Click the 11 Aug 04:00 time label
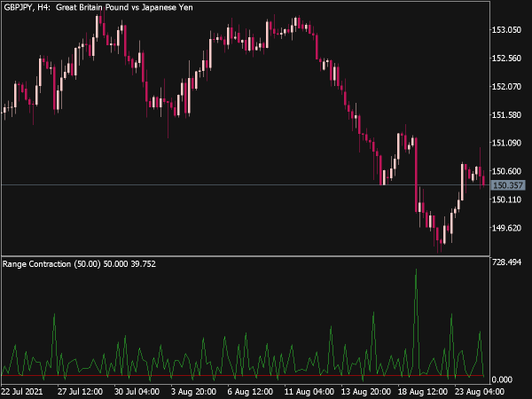 point(309,392)
